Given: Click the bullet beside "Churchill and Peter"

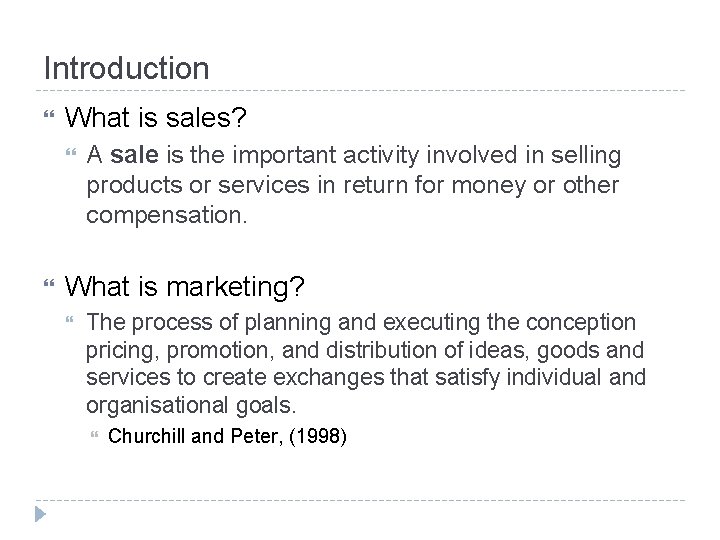Looking at the screenshot, I should click(x=93, y=435).
